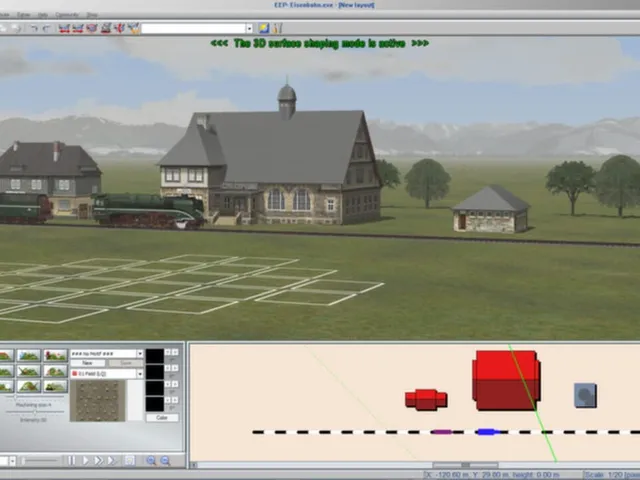The height and width of the screenshot is (480, 640).
Task: Click the grey-blue shed block in the 2D plan
Action: pos(585,395)
